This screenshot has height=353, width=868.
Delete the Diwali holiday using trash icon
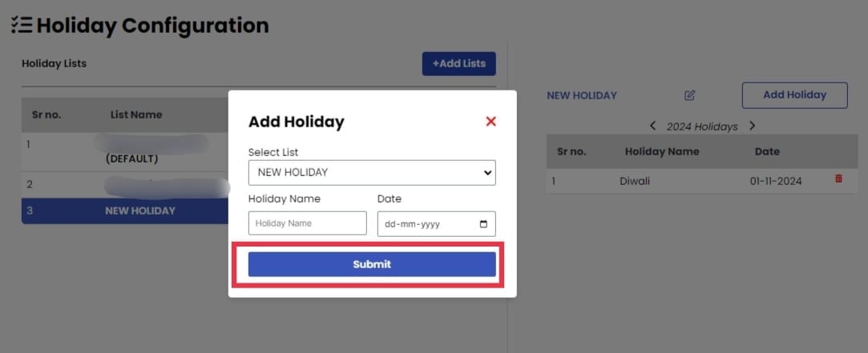[x=838, y=179]
